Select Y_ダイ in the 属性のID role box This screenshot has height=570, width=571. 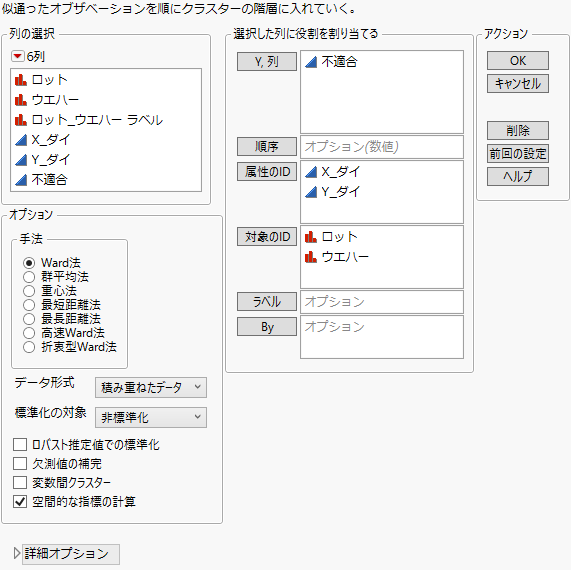[x=340, y=192]
